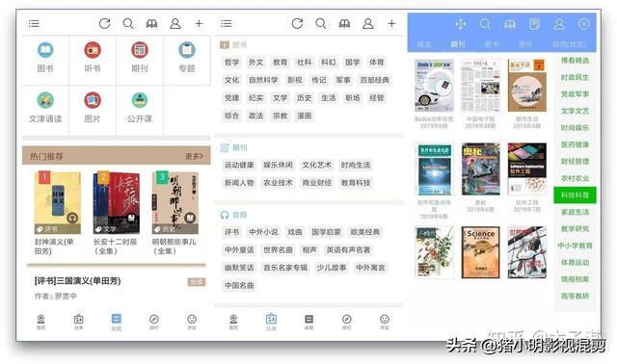617x364 pixels.
Task: Tap the 教育科技 periodical tag
Action: [356, 183]
